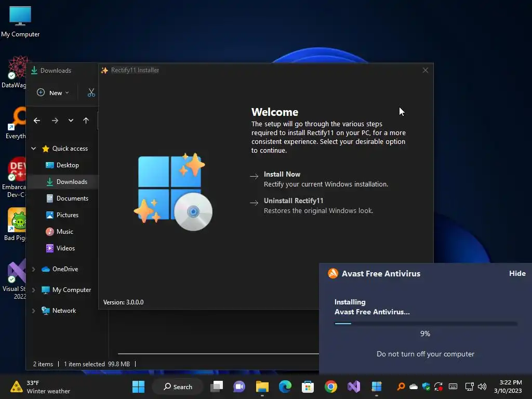Choose Uninstall Rectify11 option
Image resolution: width=532 pixels, height=399 pixels.
[311, 206]
